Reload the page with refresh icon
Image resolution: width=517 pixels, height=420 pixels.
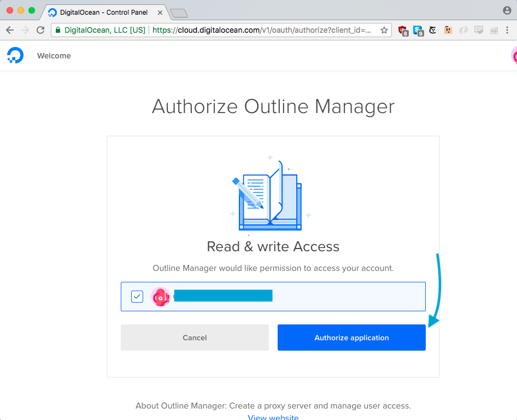pos(40,30)
